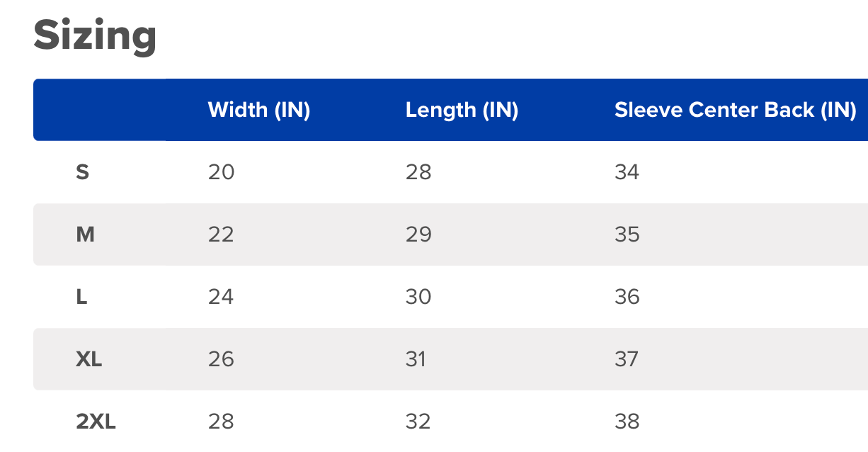Click width value 22 for size M
This screenshot has height=452, width=868.
(221, 235)
